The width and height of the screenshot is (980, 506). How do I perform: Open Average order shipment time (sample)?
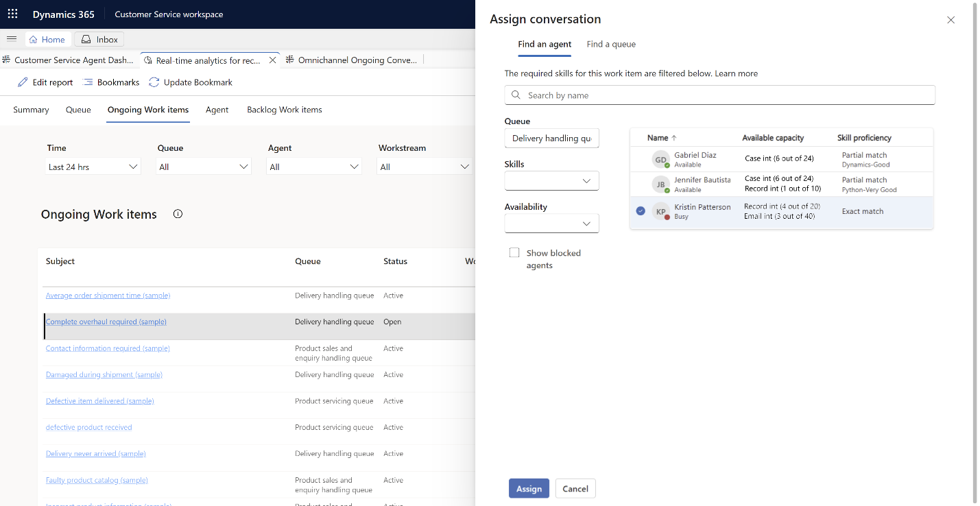[108, 296]
